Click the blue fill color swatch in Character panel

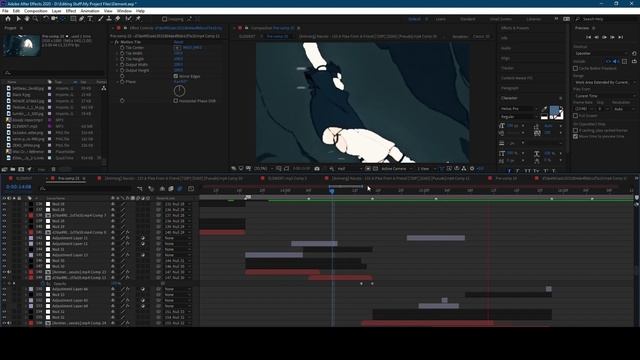click(554, 110)
